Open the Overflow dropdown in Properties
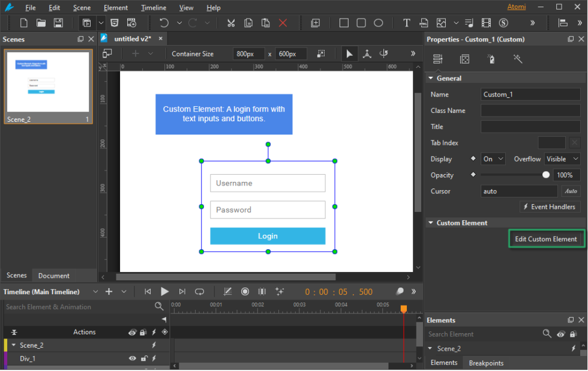The image size is (588, 371). pos(562,158)
